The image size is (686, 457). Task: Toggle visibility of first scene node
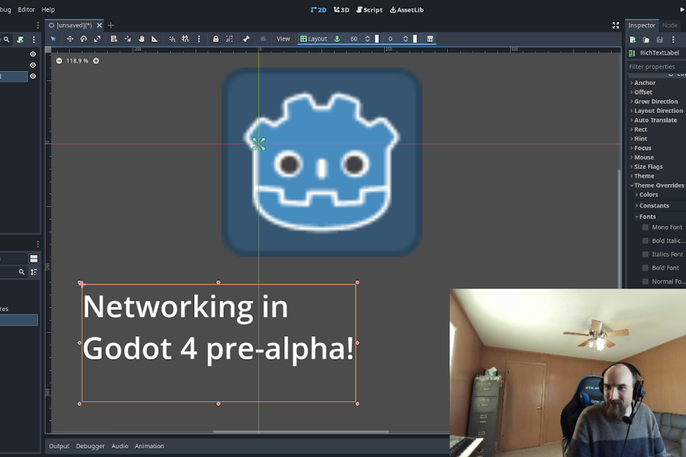(33, 54)
